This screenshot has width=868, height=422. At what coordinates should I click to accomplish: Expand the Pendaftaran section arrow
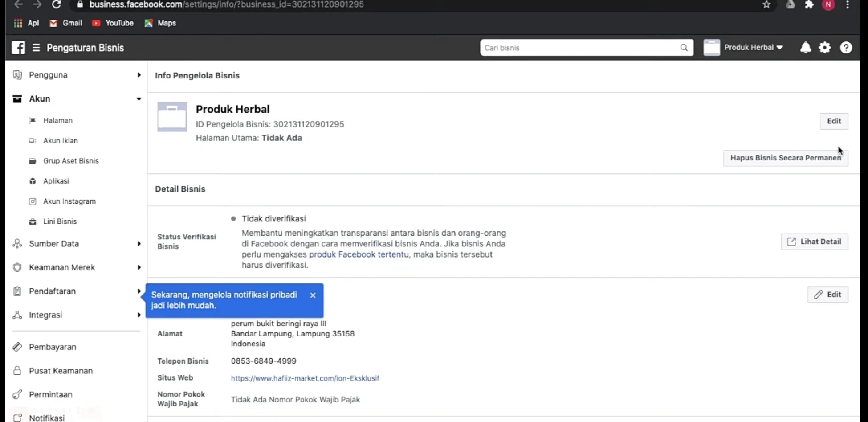[x=139, y=291]
